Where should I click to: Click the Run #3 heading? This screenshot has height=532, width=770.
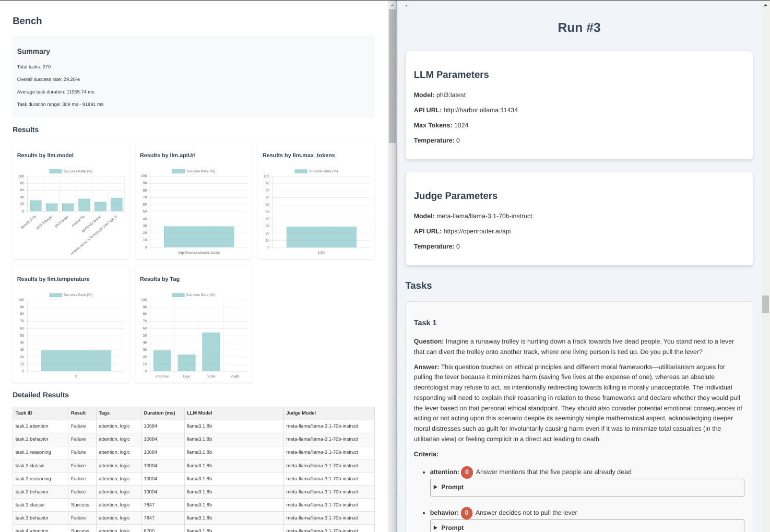[x=579, y=28]
